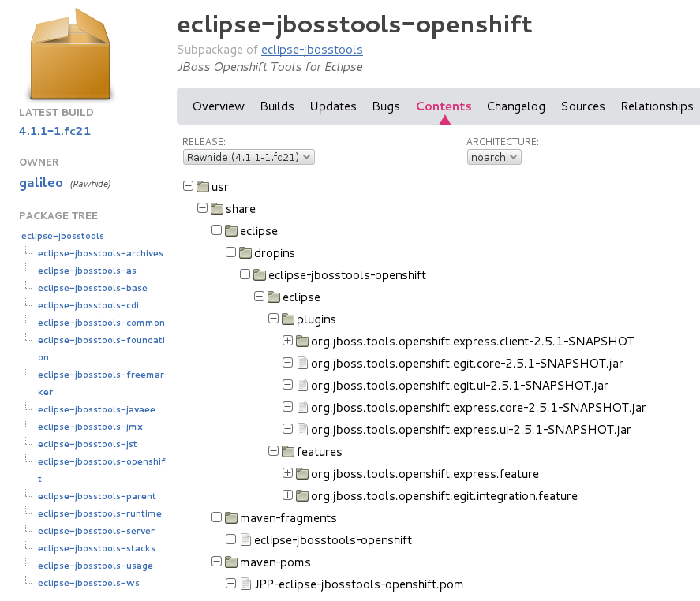Open eclipse-jbosstools-parent package link
The width and height of the screenshot is (700, 601).
click(97, 496)
